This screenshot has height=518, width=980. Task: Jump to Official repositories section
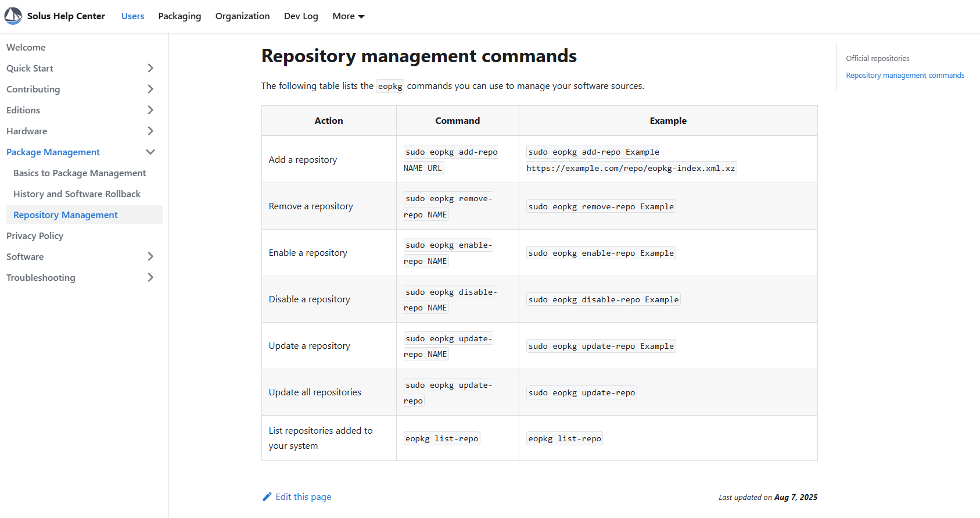coord(877,58)
